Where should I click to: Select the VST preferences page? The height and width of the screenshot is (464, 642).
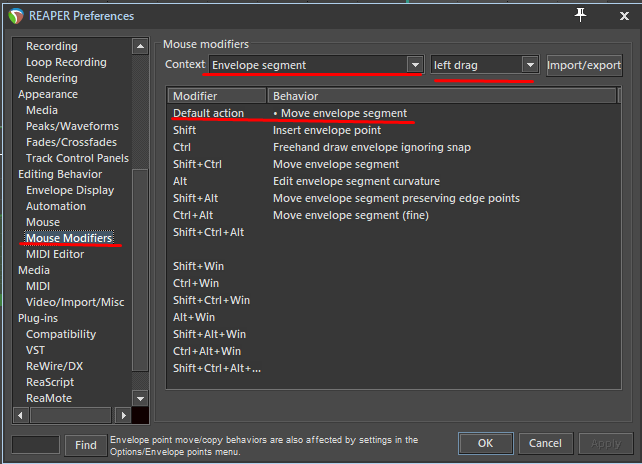[x=36, y=350]
